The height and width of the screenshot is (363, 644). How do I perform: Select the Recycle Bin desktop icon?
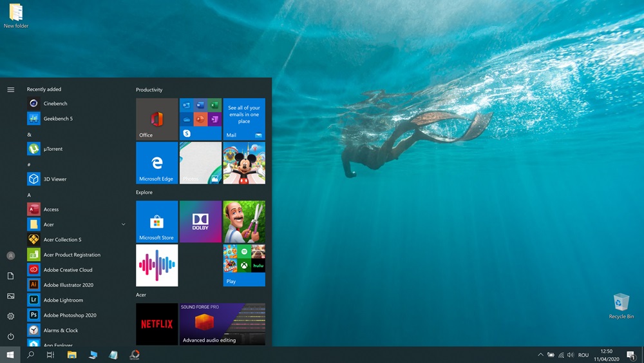point(621,306)
